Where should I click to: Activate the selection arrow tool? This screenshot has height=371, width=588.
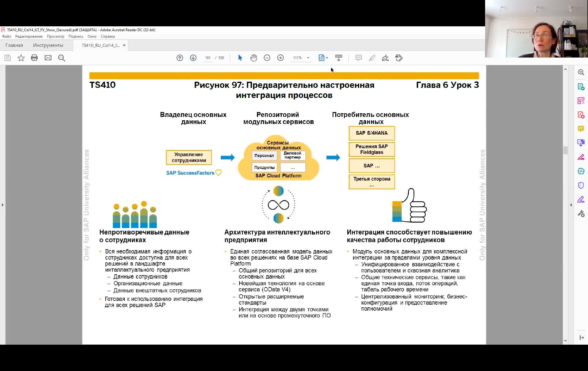point(240,58)
